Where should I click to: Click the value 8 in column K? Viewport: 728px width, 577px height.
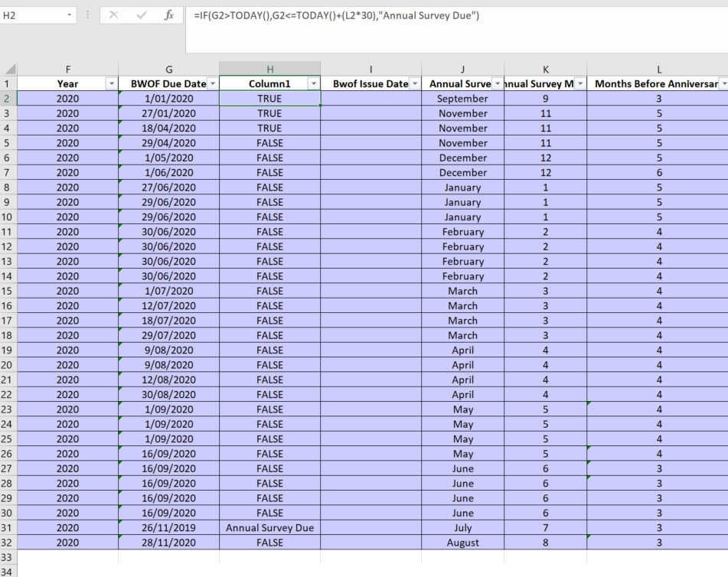tap(546, 543)
